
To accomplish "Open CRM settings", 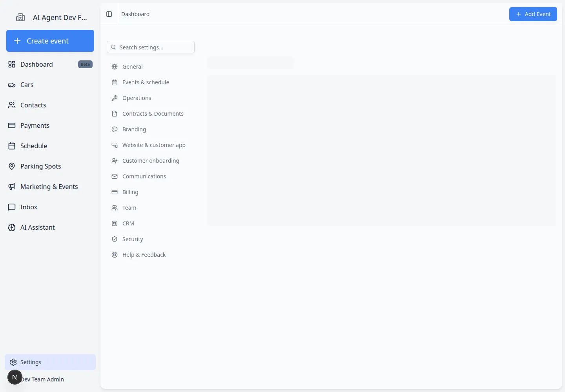I will point(151,223).
